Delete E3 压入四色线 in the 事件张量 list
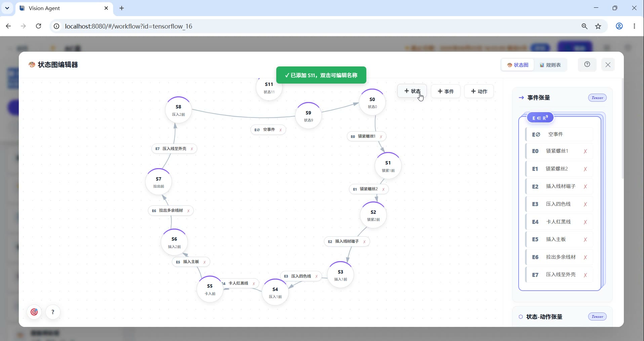This screenshot has width=644, height=341. pyautogui.click(x=586, y=204)
